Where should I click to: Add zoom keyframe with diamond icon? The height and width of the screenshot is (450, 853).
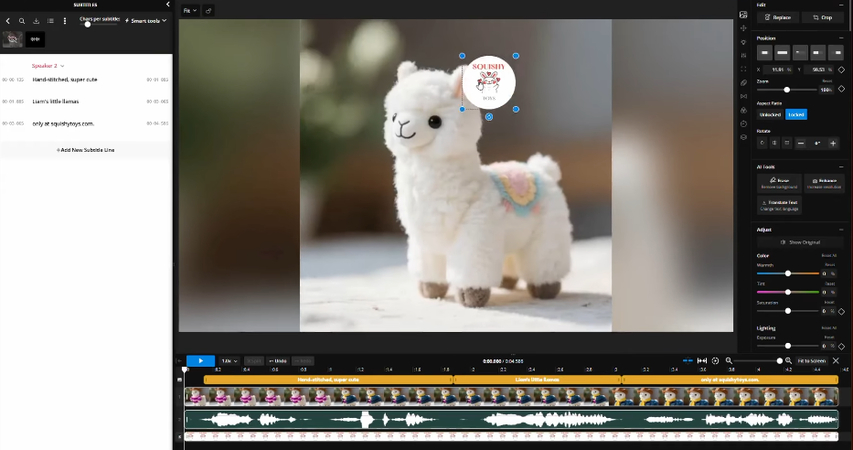(x=841, y=89)
